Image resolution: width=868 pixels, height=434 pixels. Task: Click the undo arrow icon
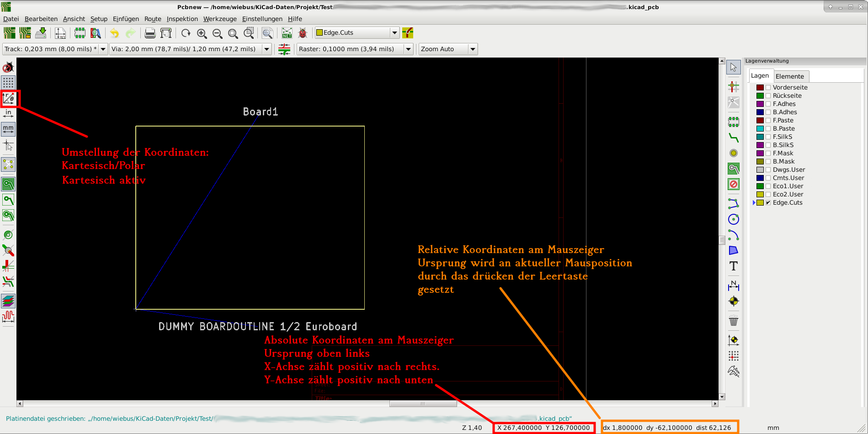pos(114,33)
